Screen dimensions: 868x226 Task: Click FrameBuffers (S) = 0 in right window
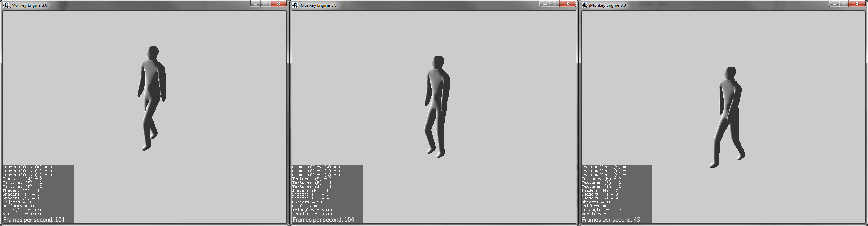click(x=606, y=175)
